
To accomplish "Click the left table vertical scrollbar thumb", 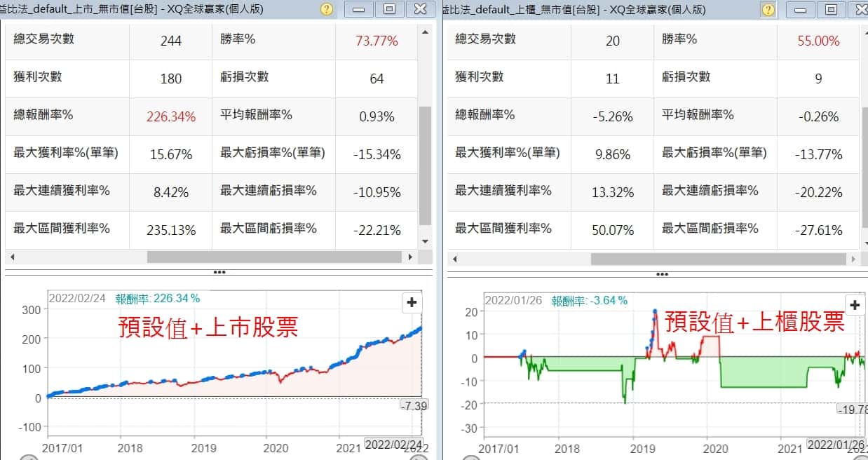I will [x=425, y=165].
